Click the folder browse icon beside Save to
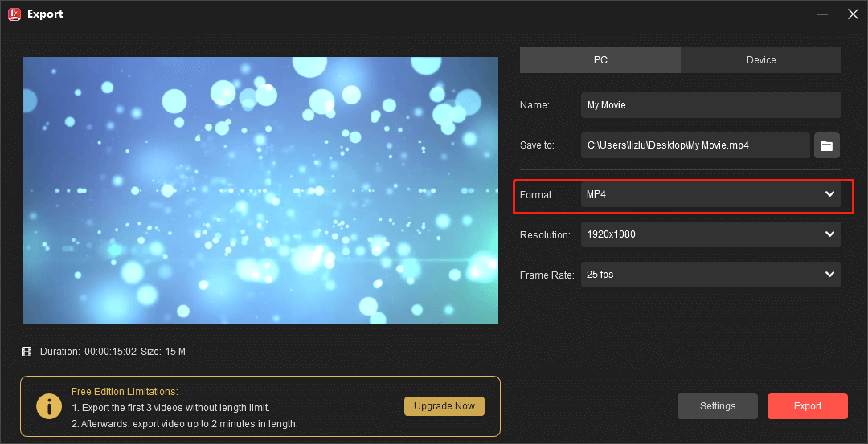This screenshot has height=444, width=868. pyautogui.click(x=826, y=145)
